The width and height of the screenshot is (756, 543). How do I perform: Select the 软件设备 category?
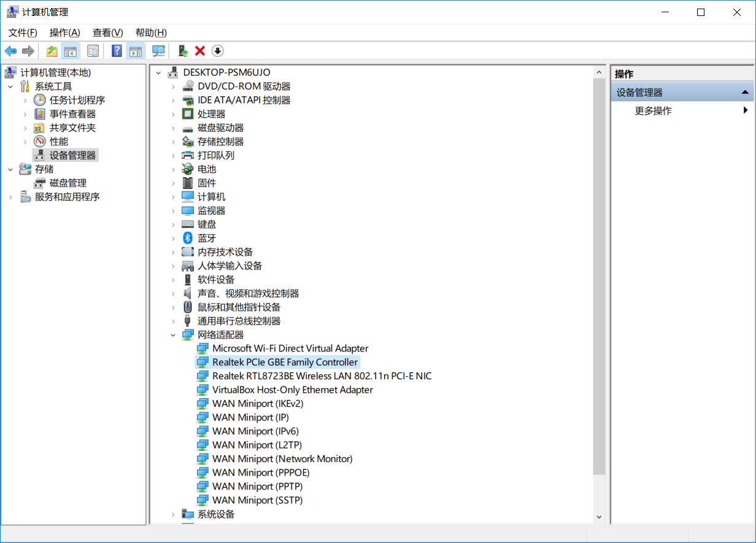[216, 279]
